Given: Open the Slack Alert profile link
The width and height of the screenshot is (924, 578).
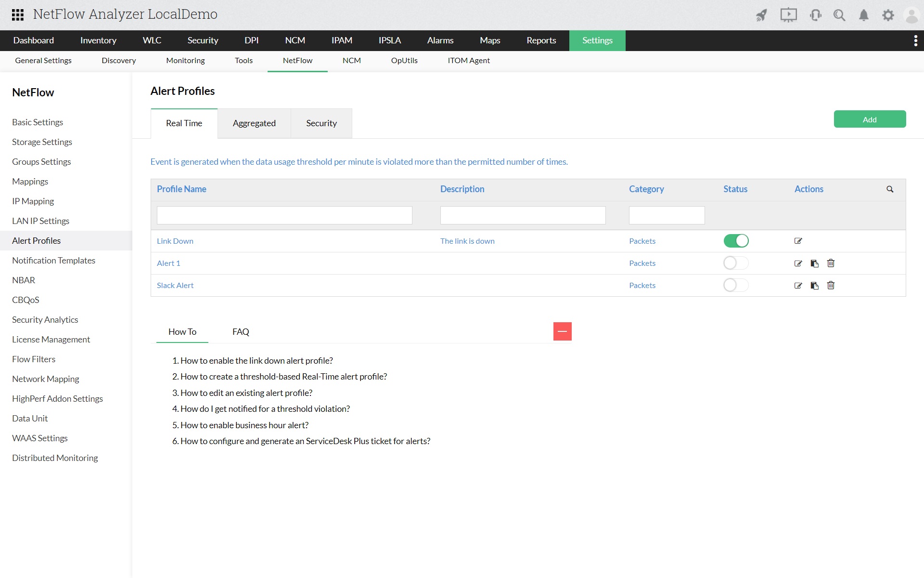Looking at the screenshot, I should click(x=175, y=286).
